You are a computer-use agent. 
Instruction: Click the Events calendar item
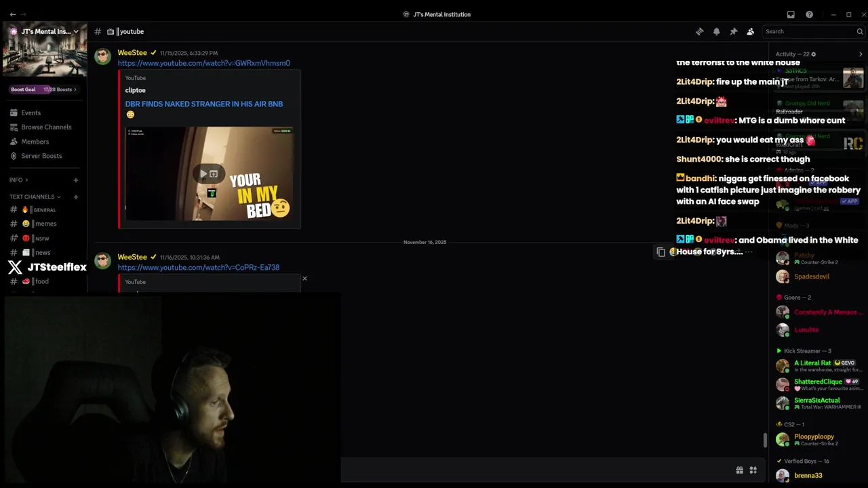tap(43, 113)
